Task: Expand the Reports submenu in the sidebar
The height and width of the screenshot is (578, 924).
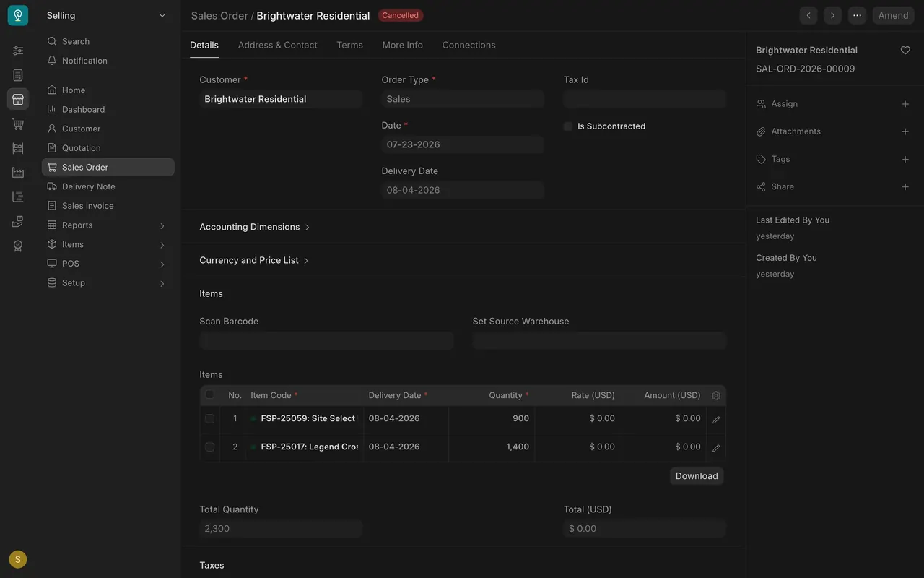Action: tap(162, 225)
